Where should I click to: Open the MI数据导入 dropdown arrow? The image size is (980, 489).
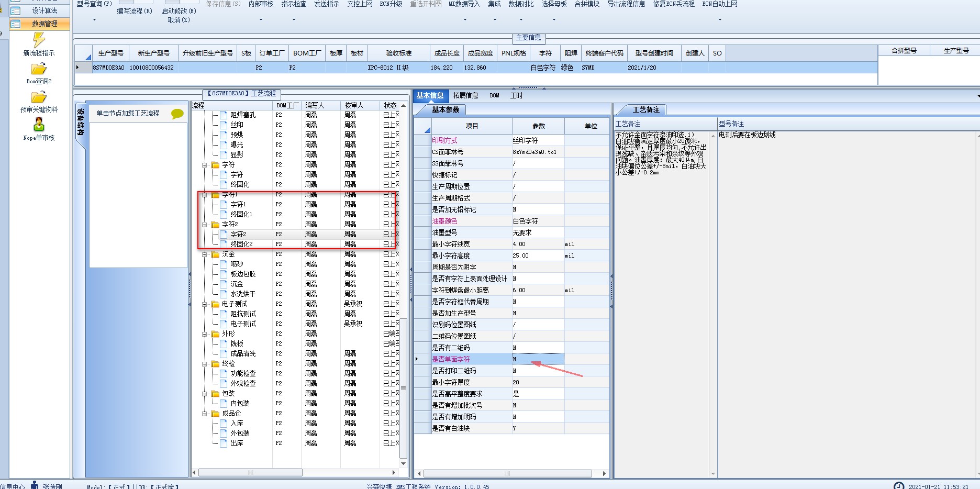point(464,20)
